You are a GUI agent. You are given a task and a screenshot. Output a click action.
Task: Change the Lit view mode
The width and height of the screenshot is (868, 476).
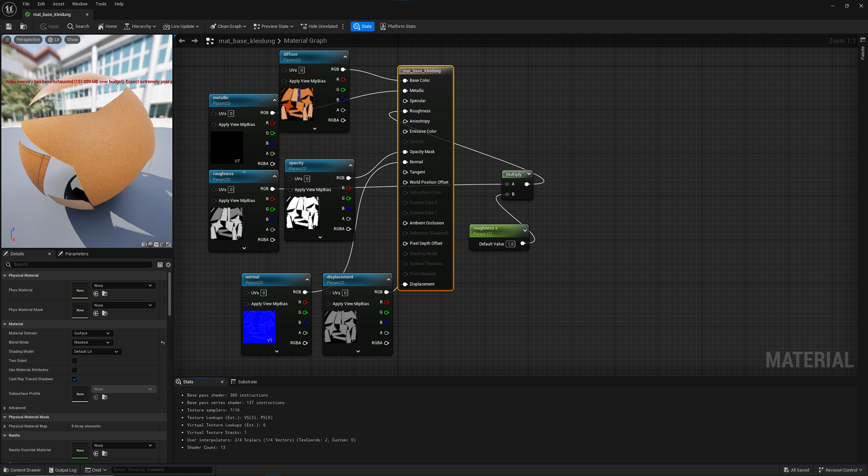pyautogui.click(x=54, y=40)
